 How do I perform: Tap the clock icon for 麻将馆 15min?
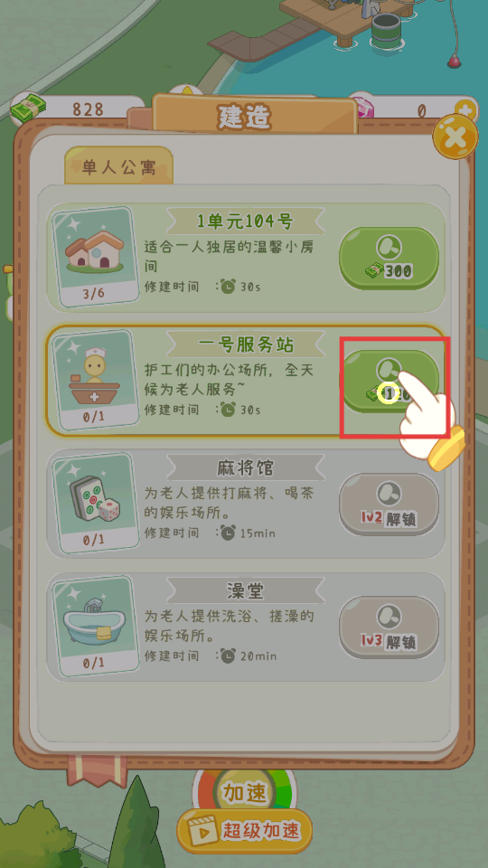pos(228,533)
